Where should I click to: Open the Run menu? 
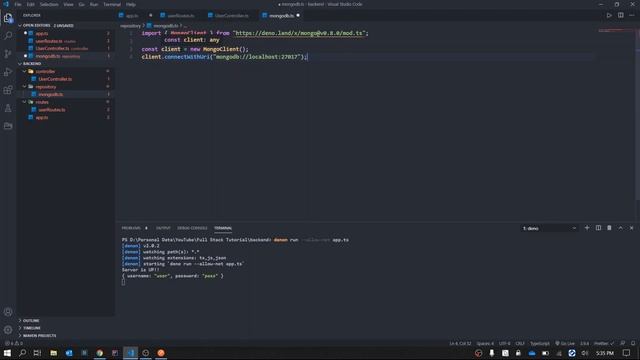point(94,4)
